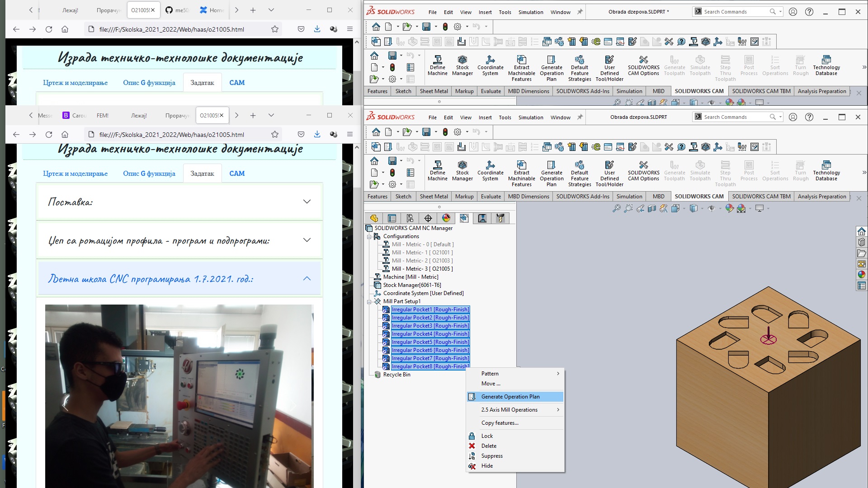Viewport: 868px width, 488px height.
Task: Open User Defined Tool/Holder in lower SOLIDWORKS ribbon
Action: click(x=609, y=174)
